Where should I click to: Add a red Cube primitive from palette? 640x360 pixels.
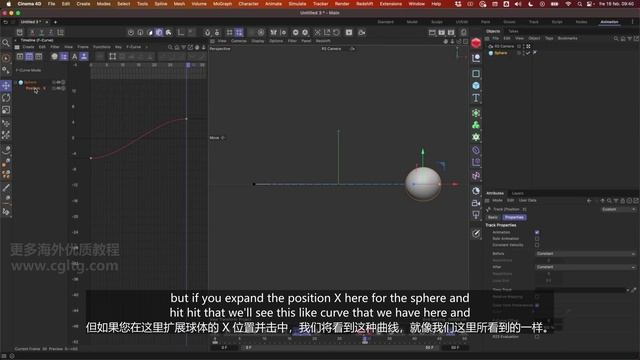(476, 43)
